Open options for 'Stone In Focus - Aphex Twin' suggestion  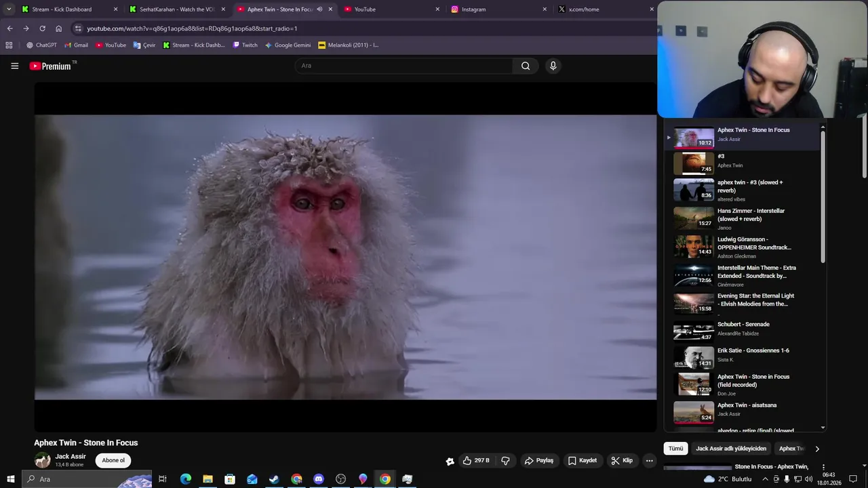click(823, 468)
